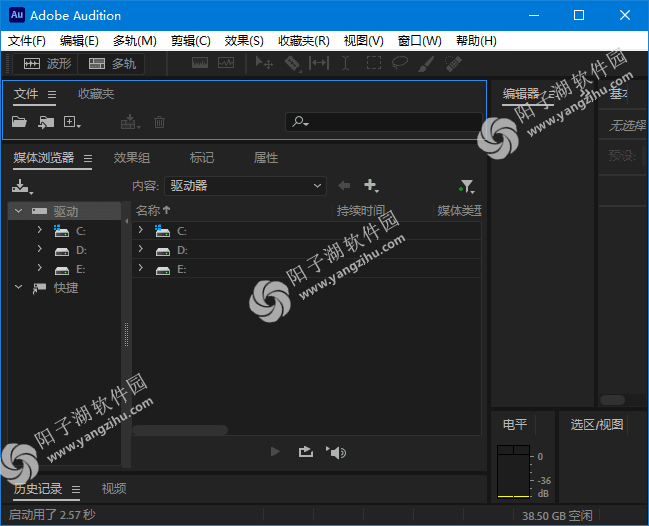Click the add shortcut plus icon

pos(371,185)
